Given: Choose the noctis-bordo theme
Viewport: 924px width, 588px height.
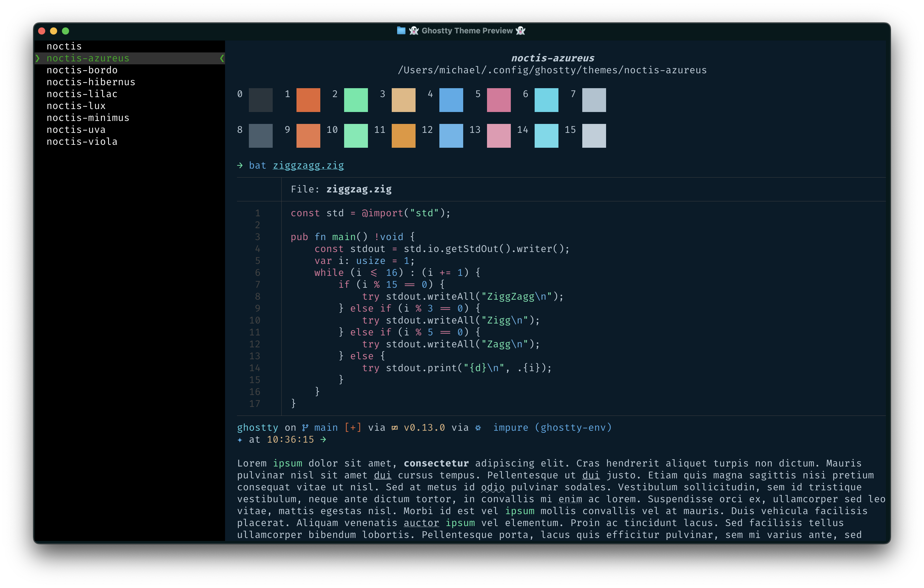Looking at the screenshot, I should point(82,70).
